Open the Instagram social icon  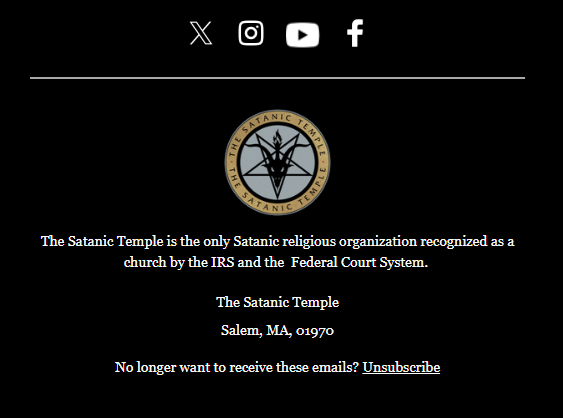tap(251, 33)
